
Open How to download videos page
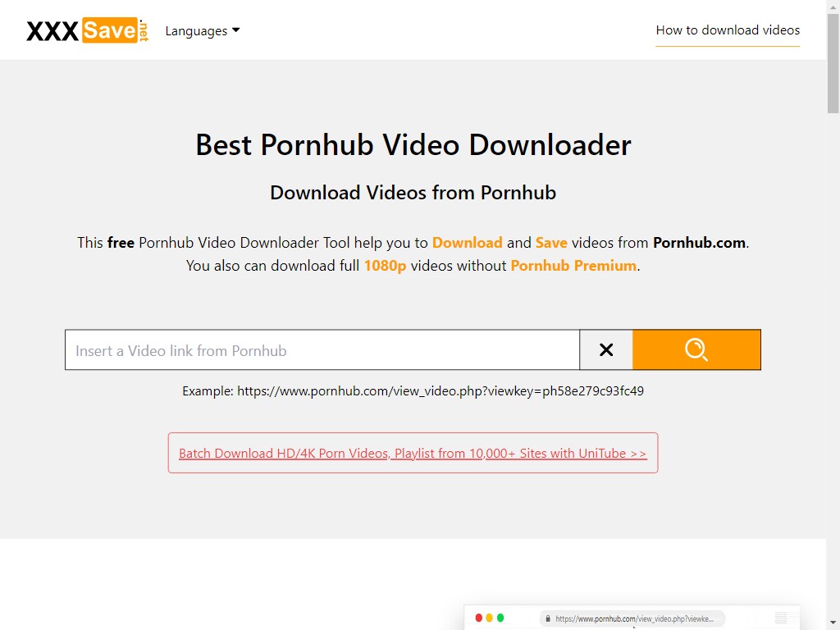[x=728, y=30]
